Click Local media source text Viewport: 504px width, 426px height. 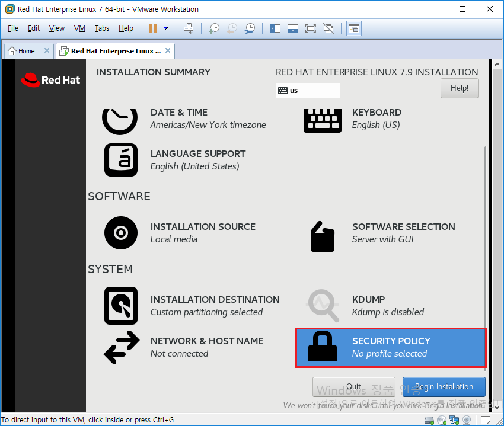[x=174, y=239]
